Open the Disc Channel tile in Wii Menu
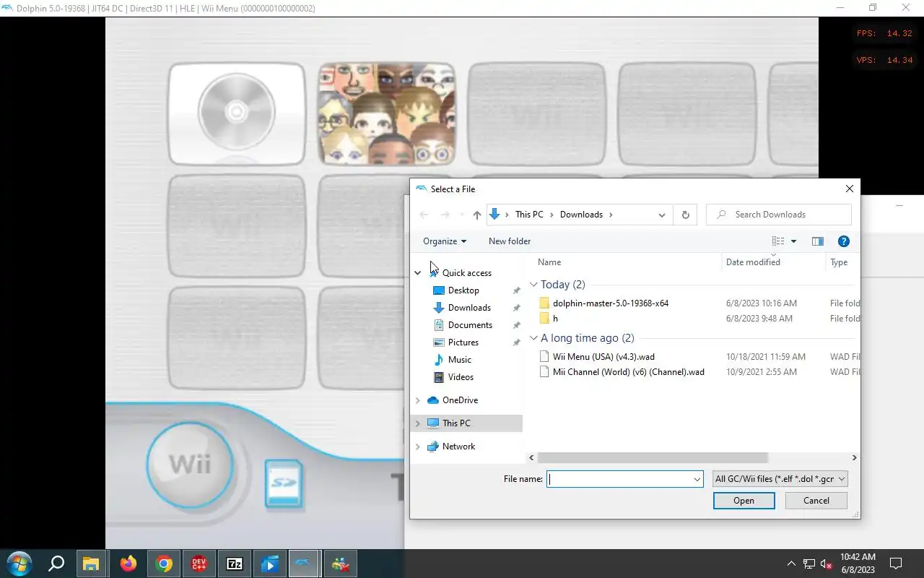 237,113
